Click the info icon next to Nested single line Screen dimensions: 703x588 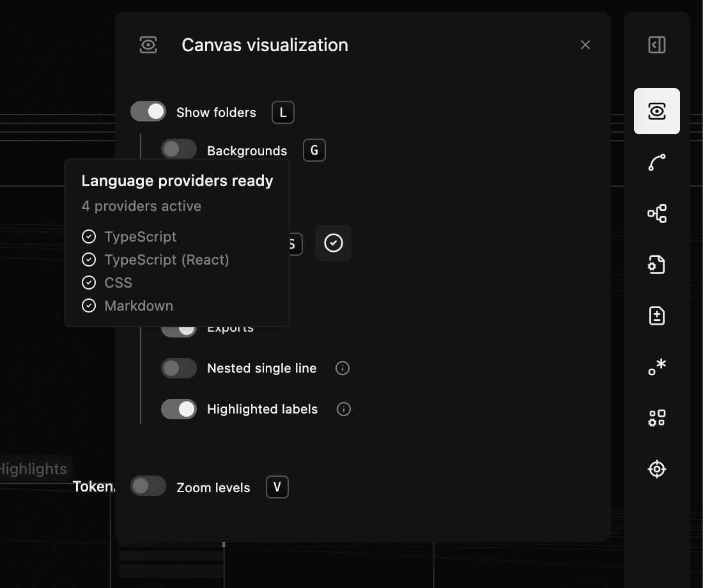(x=342, y=368)
